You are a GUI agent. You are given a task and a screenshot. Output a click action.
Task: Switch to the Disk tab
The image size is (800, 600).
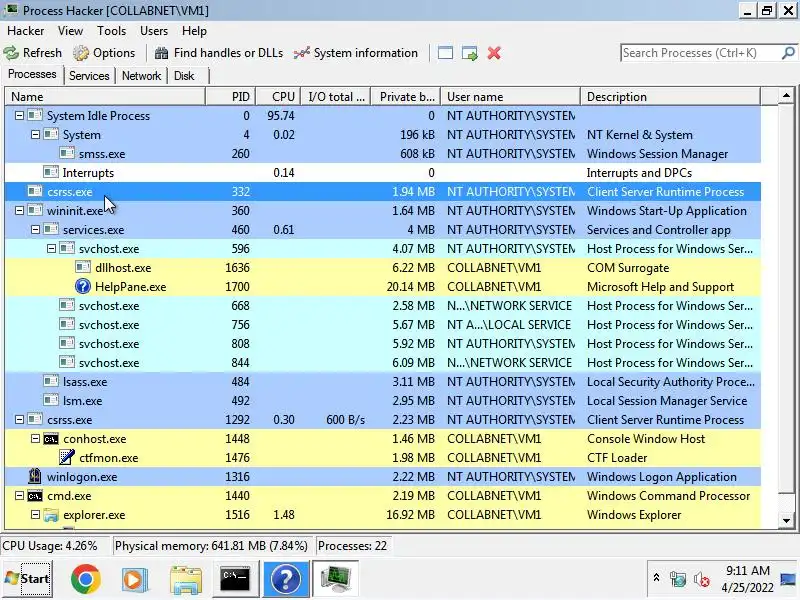tap(184, 76)
